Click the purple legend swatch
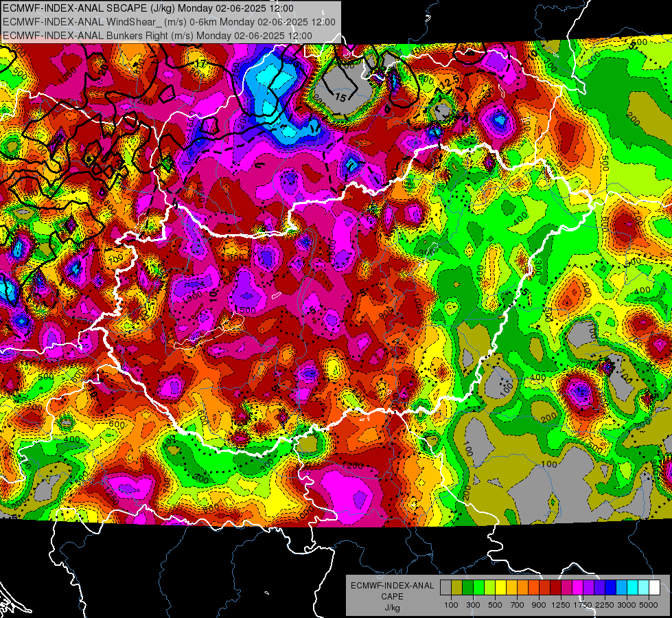The height and width of the screenshot is (618, 672). (x=588, y=588)
